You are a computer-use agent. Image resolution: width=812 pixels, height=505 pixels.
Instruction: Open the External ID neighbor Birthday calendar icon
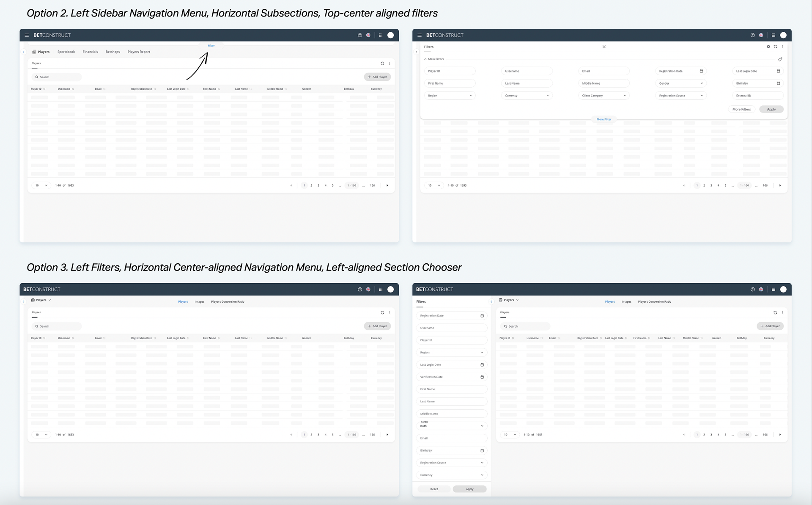(778, 83)
